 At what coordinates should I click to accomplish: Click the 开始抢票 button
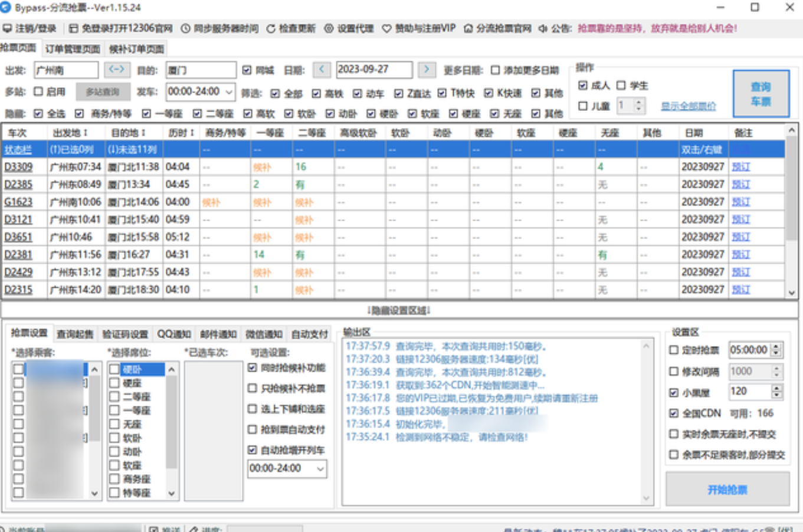click(727, 490)
